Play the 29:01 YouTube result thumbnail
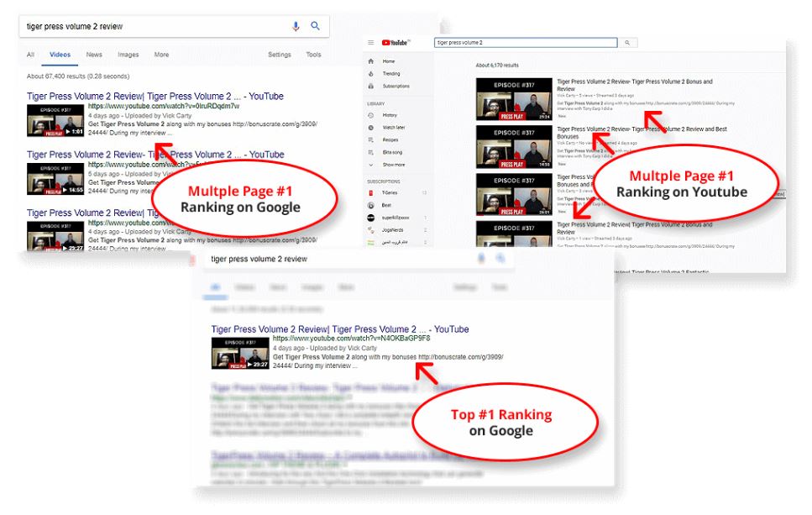 [514, 194]
